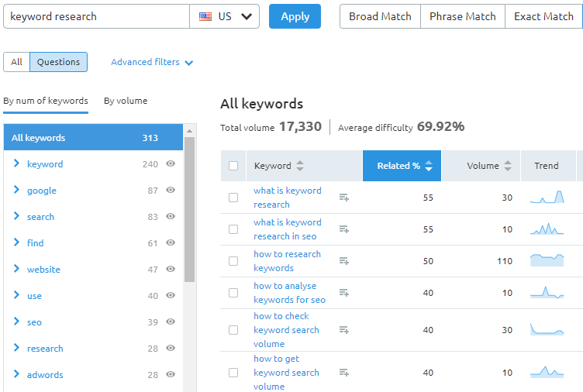
Task: Click the scrollbar up arrow in groups list
Action: 190,131
